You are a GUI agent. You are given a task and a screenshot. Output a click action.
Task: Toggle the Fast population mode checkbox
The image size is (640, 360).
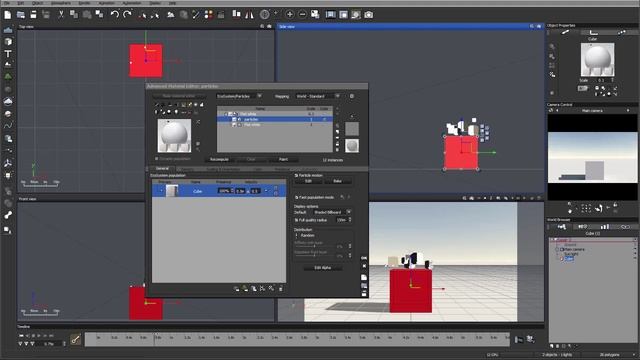tap(296, 197)
